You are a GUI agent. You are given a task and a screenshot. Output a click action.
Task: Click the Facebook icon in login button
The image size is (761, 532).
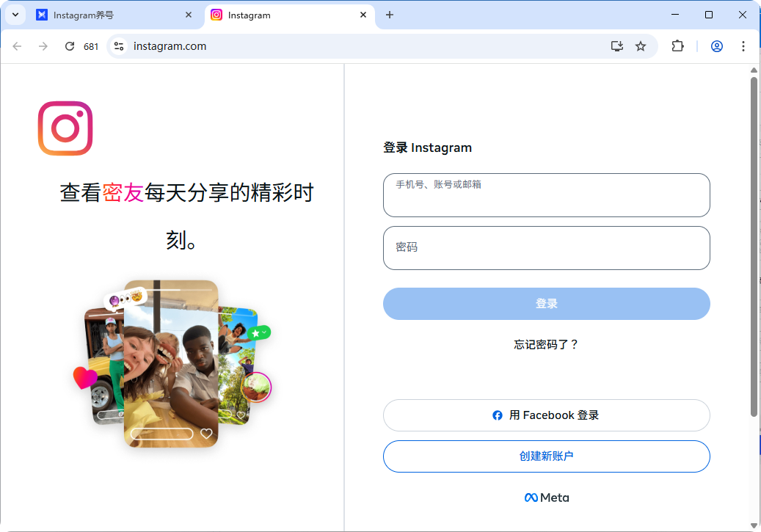click(x=498, y=415)
